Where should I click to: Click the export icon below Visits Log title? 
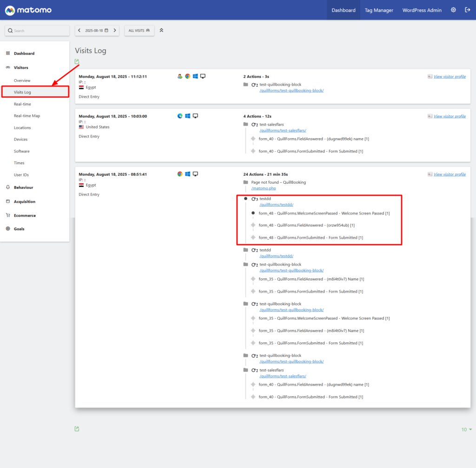tap(77, 62)
